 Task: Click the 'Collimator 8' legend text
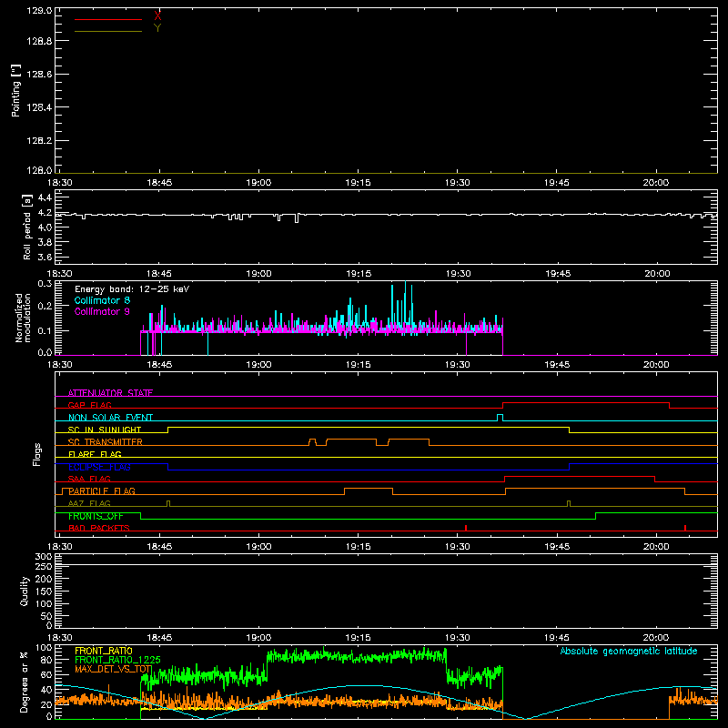pyautogui.click(x=102, y=300)
